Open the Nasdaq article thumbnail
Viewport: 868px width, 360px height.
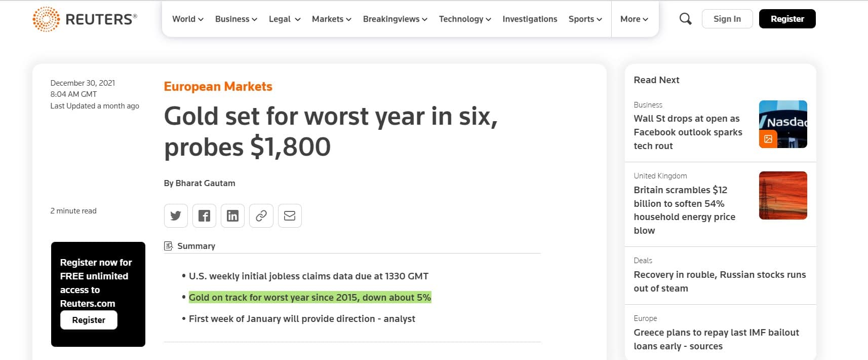(782, 124)
